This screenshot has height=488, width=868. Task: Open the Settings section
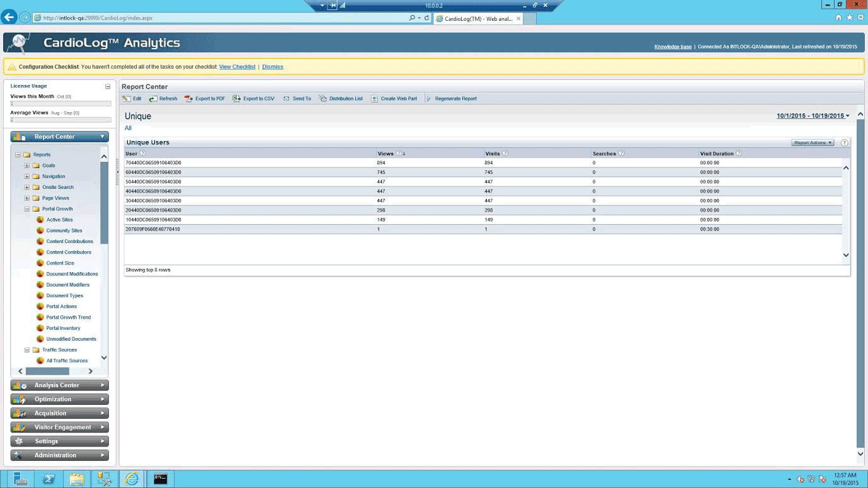(x=59, y=441)
